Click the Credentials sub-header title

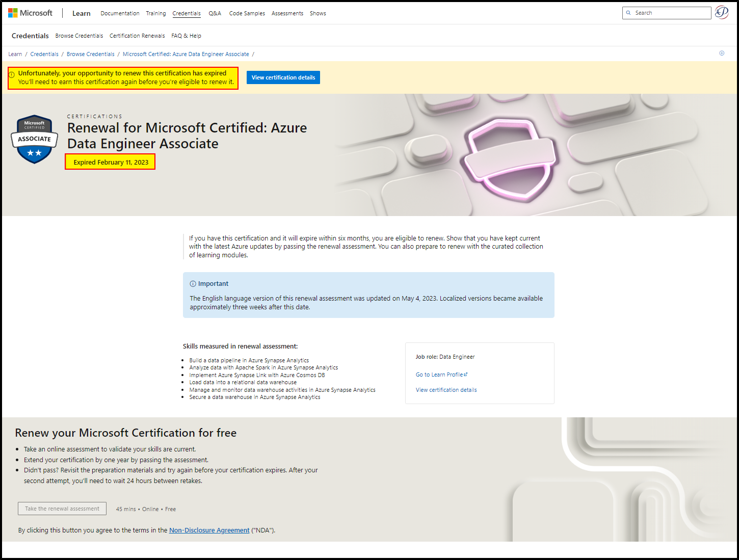pos(30,36)
